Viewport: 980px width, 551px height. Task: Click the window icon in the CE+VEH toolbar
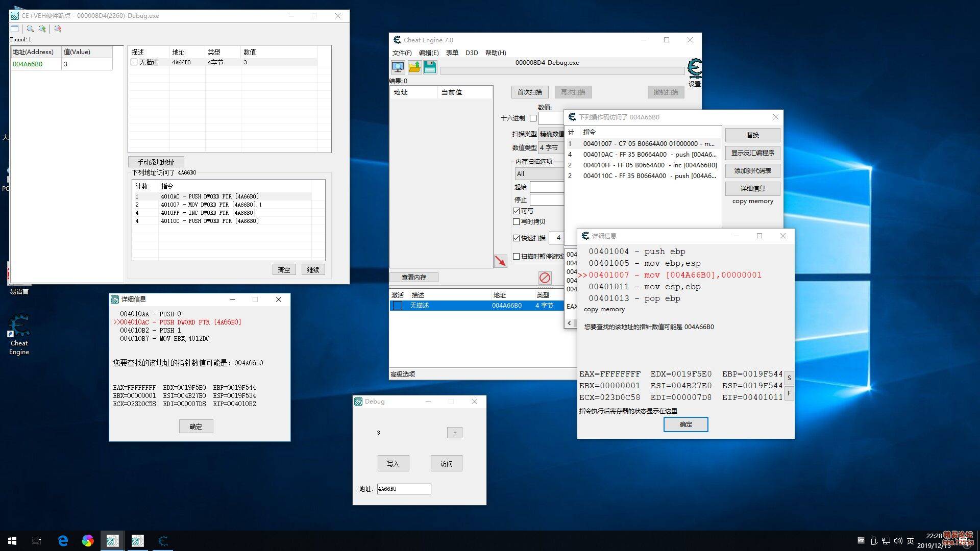[14, 29]
